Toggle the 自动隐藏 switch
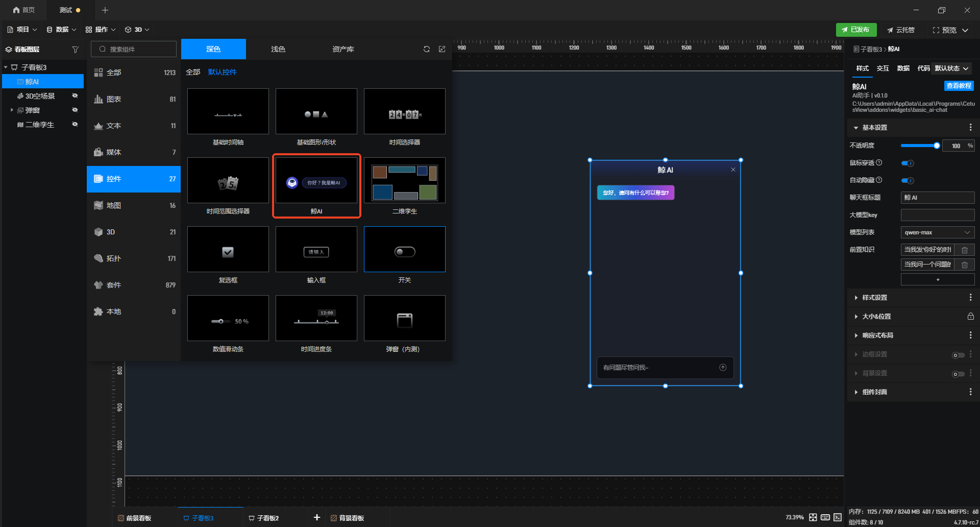This screenshot has height=527, width=980. pos(908,180)
